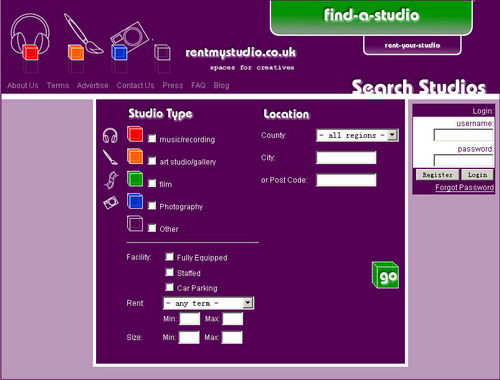500x380 pixels.
Task: Click the Register button
Action: click(x=437, y=175)
